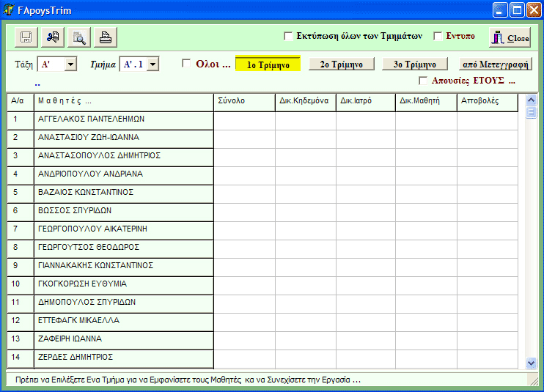Click the Save floppy disk icon

pyautogui.click(x=26, y=37)
